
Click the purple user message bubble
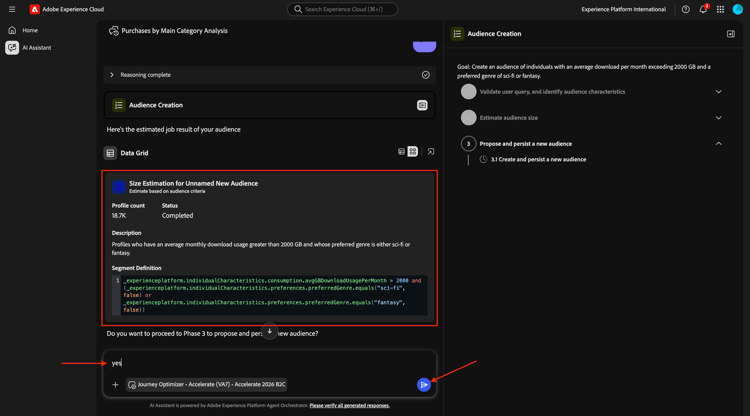424,46
